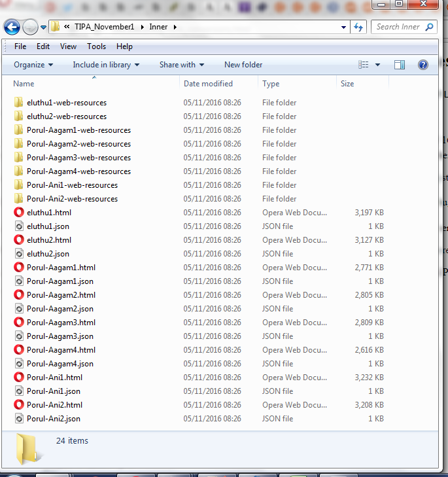Select eluthu1.json file icon

click(x=19, y=226)
